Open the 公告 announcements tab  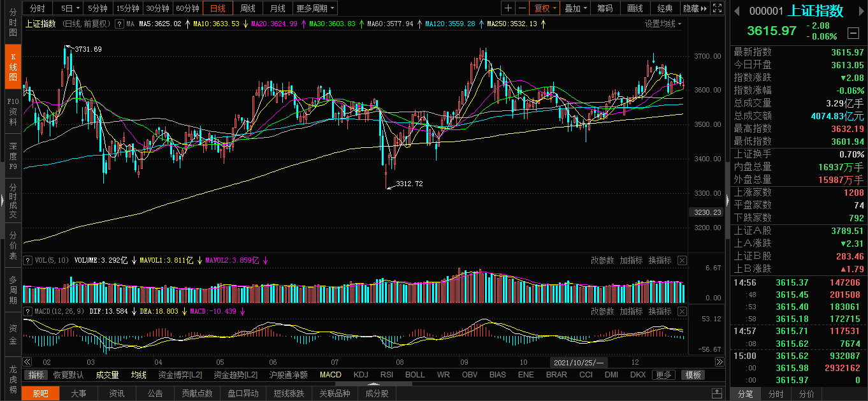coord(155,393)
